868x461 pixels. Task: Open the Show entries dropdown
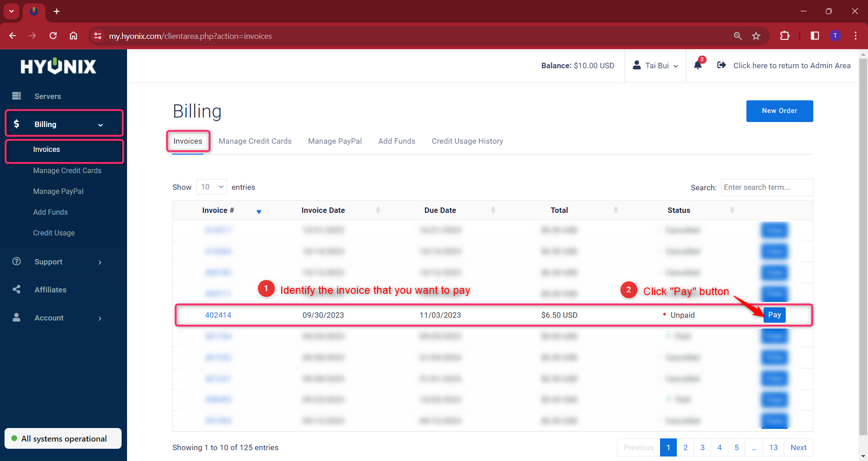point(211,187)
